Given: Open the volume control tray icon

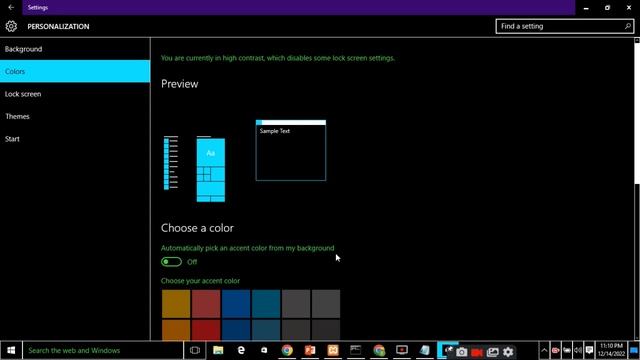Looking at the screenshot, I should (578, 350).
